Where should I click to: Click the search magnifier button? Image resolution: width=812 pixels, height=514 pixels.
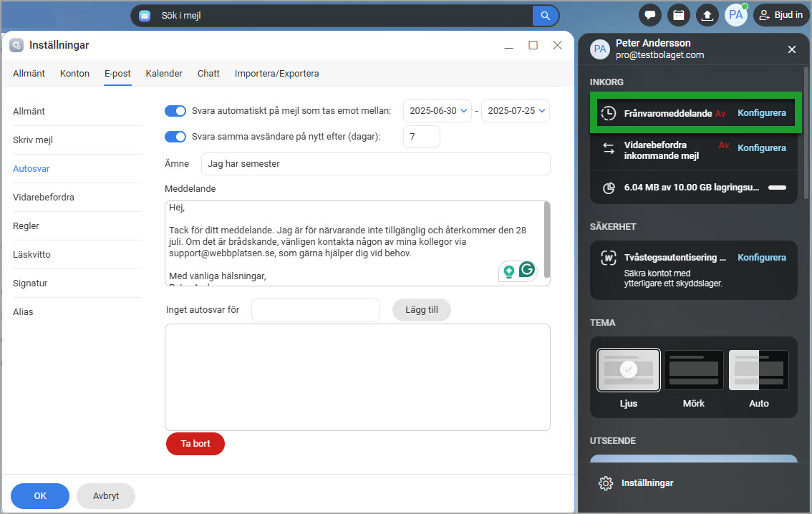coord(546,16)
